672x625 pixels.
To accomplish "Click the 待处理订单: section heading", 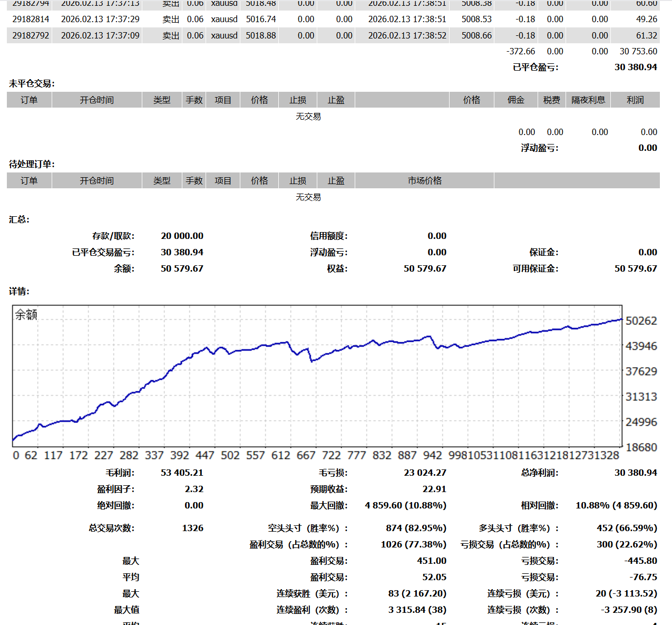I will [32, 164].
